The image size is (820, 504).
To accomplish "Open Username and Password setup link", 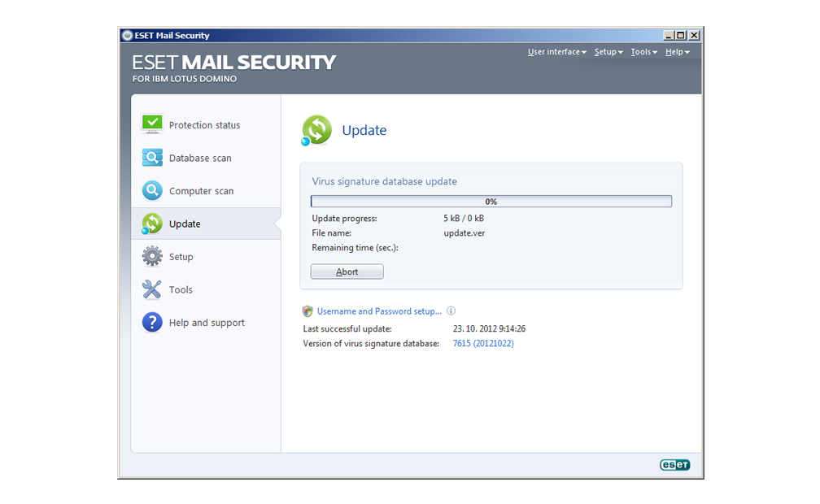I will 379,311.
